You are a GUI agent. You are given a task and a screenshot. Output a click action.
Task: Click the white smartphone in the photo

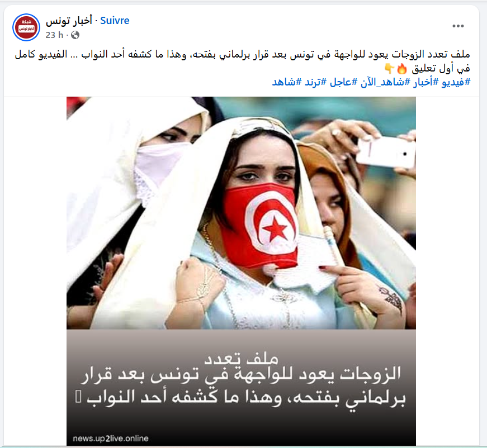[x=386, y=152]
